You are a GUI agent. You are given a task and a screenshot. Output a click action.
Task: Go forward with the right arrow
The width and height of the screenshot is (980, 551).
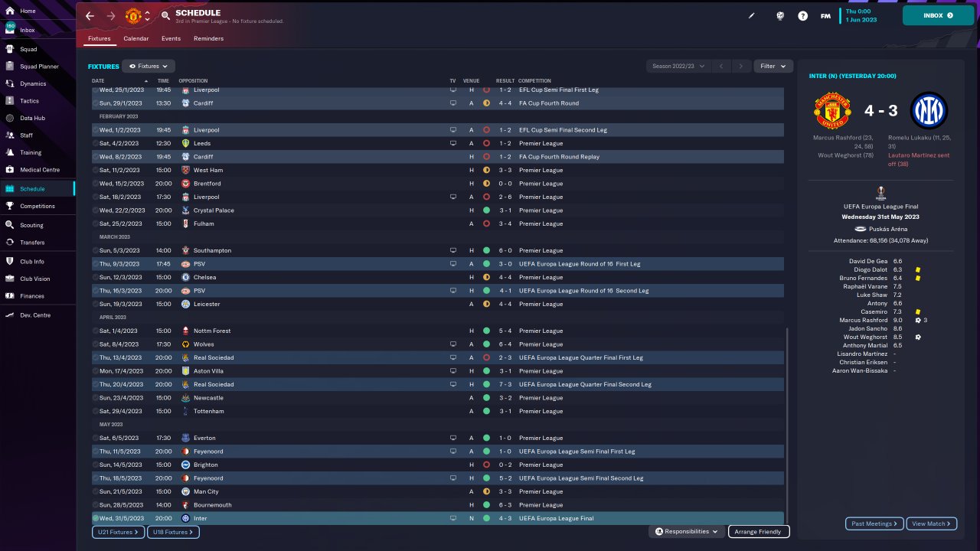[111, 16]
